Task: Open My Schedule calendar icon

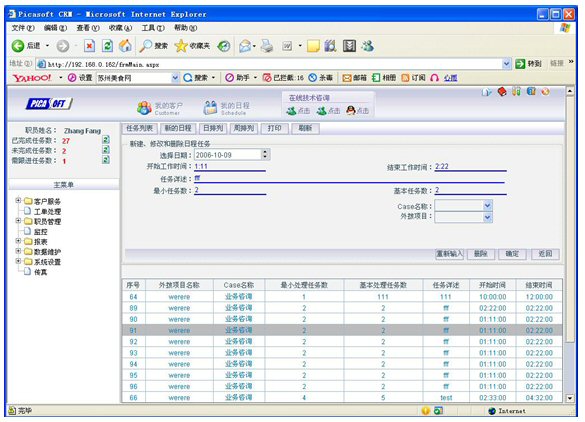Action: click(210, 108)
